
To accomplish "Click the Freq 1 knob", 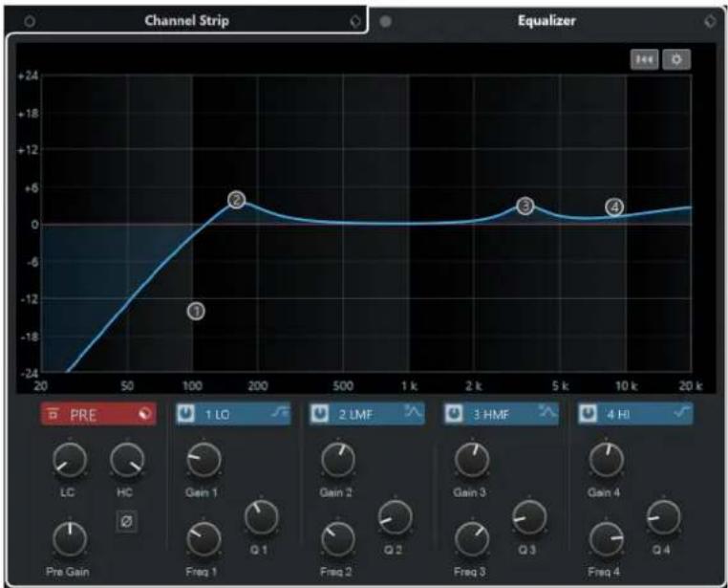I will pyautogui.click(x=203, y=539).
